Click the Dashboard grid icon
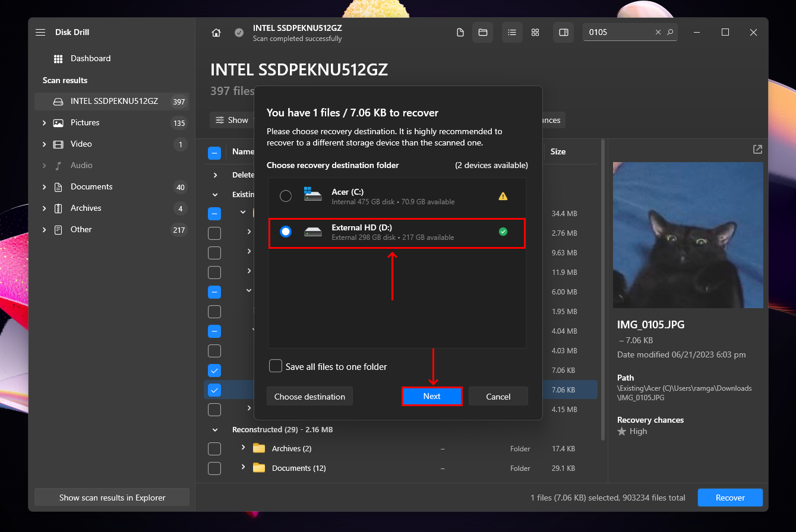 click(x=58, y=59)
